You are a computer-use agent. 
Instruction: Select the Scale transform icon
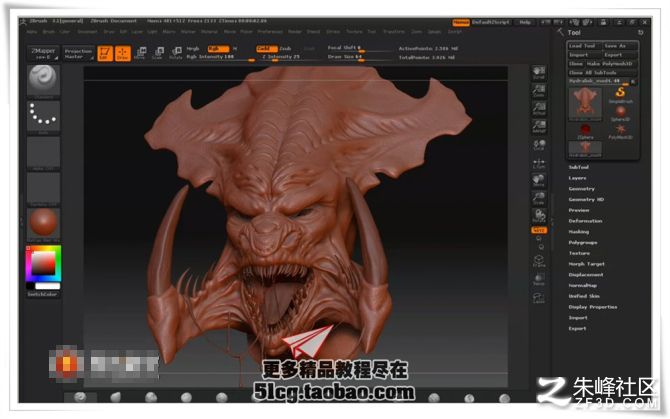click(158, 53)
